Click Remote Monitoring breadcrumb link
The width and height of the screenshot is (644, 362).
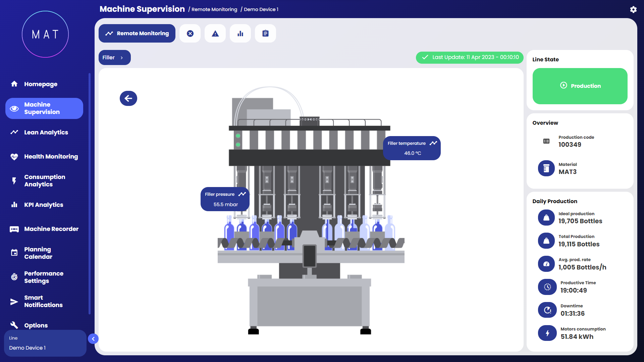(x=214, y=9)
